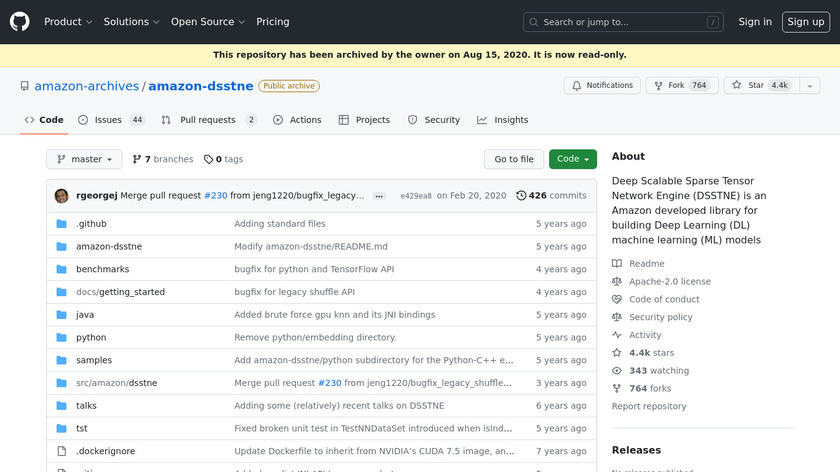Screen dimensions: 840x472
Task: Click the watching eye icon
Action: pos(617,371)
